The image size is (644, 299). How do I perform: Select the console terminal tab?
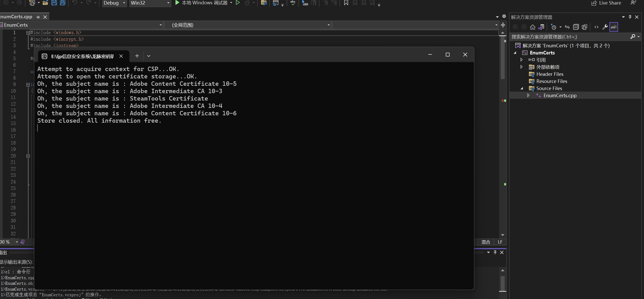click(x=82, y=56)
